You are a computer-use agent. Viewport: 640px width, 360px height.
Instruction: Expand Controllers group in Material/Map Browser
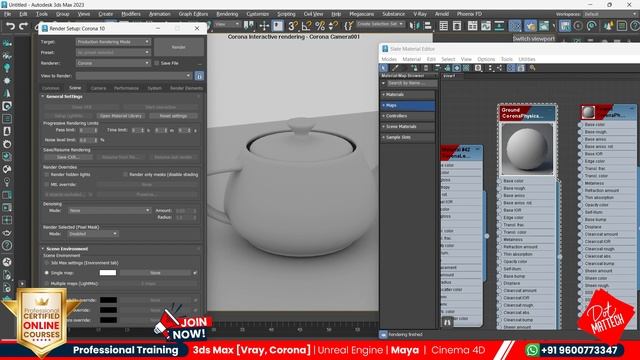[x=408, y=116]
